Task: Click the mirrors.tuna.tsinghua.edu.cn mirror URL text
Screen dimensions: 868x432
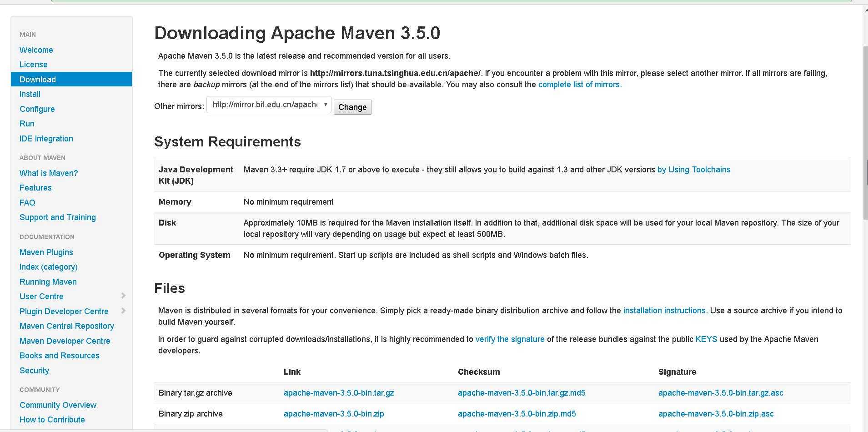Action: pyautogui.click(x=395, y=73)
